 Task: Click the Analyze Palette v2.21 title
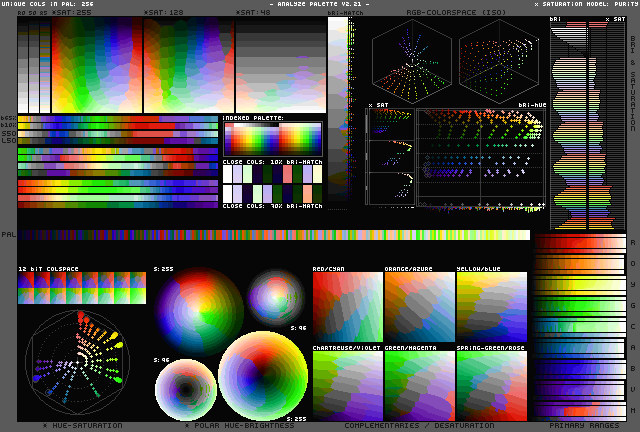click(x=321, y=5)
